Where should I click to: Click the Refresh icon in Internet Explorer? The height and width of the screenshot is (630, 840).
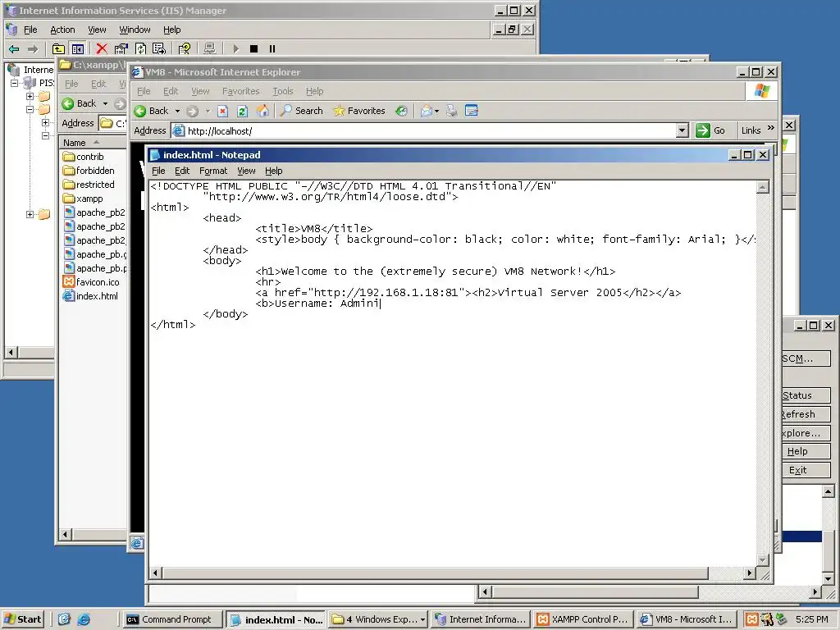(x=242, y=111)
